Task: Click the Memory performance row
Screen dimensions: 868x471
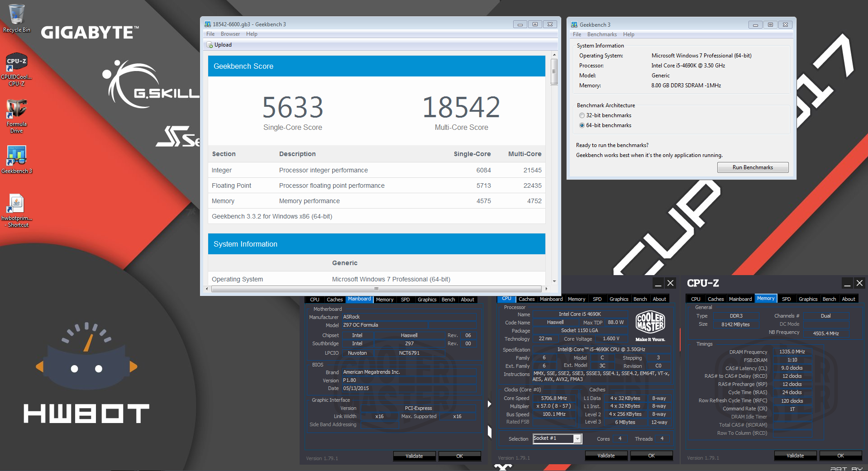Action: [377, 201]
